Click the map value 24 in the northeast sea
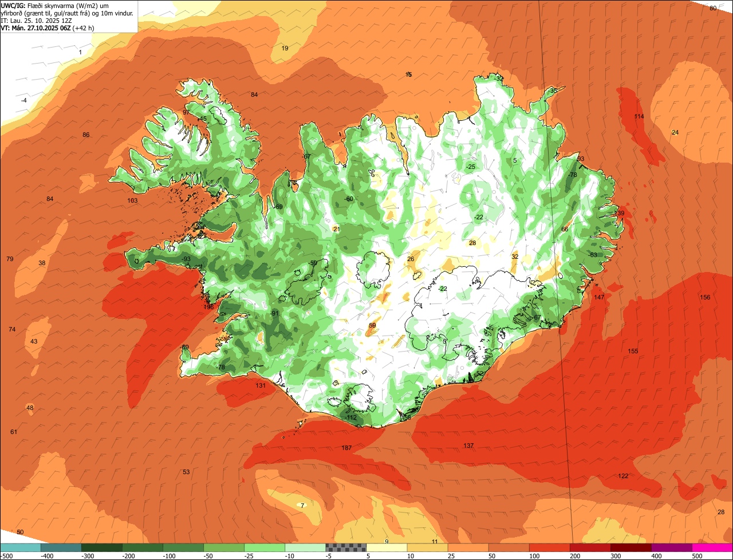 pyautogui.click(x=675, y=132)
